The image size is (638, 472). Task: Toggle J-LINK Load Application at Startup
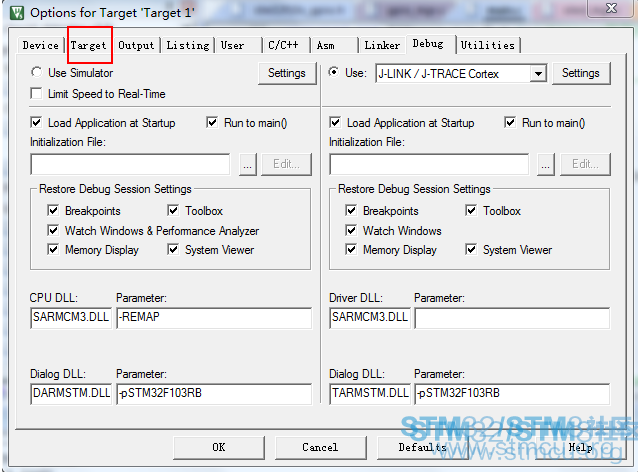[335, 122]
